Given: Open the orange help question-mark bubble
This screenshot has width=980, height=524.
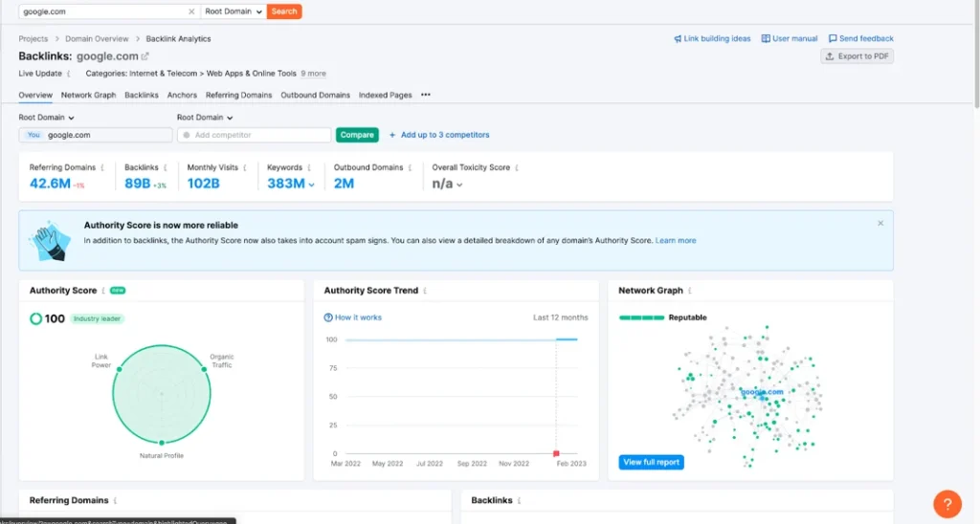Looking at the screenshot, I should (x=947, y=504).
